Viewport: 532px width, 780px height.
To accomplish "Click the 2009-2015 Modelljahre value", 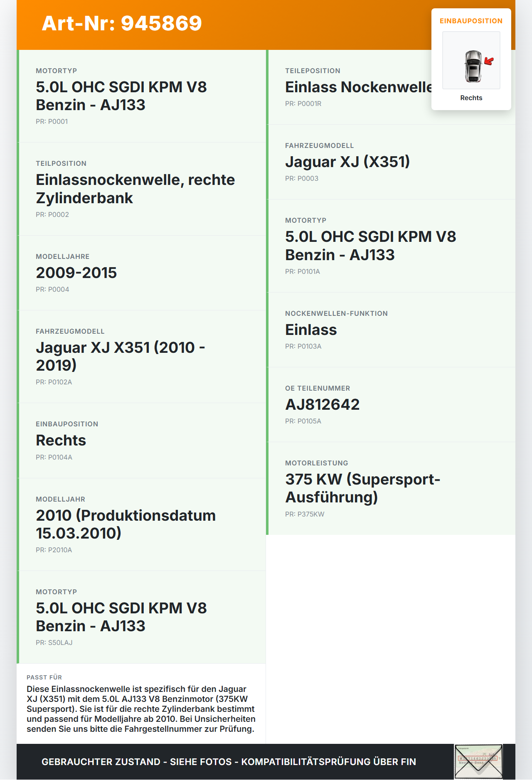I will [x=76, y=273].
